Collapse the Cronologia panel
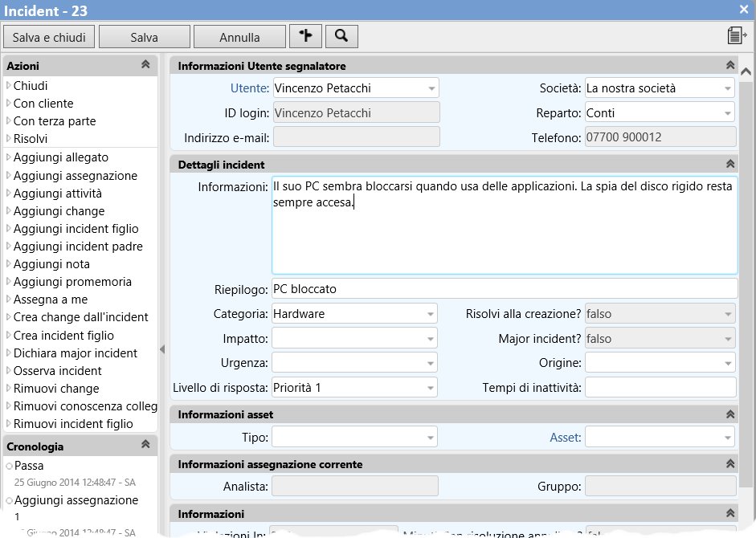Screen dimensions: 756x538 pyautogui.click(x=145, y=445)
